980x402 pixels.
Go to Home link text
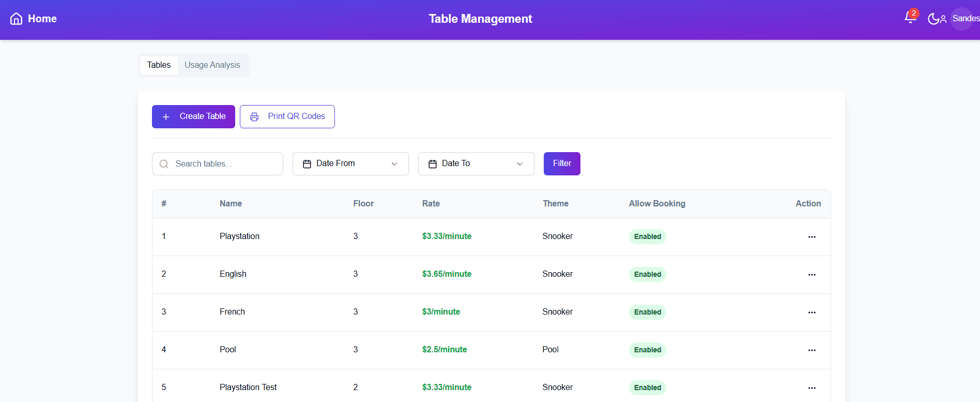pos(42,19)
